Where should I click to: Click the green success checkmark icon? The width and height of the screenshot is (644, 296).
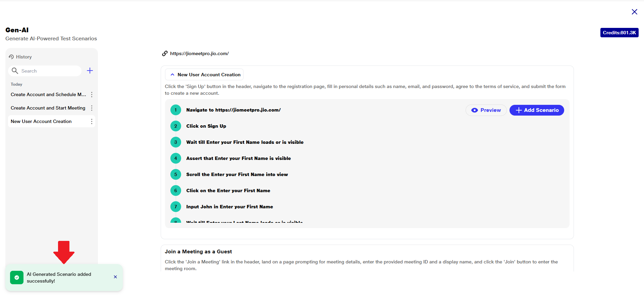[17, 278]
